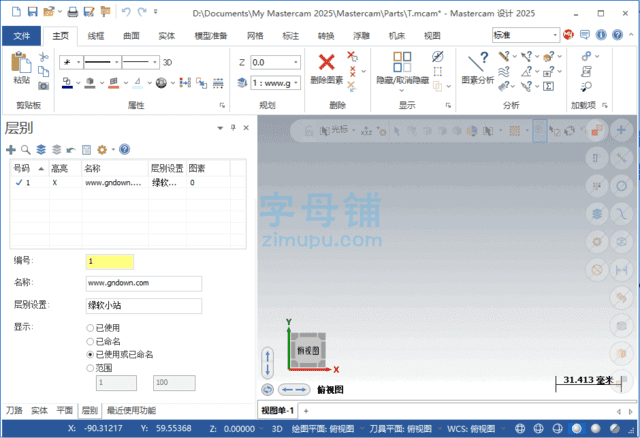Switch to the 线框 ribbon tab
The width and height of the screenshot is (640, 438).
click(x=96, y=36)
